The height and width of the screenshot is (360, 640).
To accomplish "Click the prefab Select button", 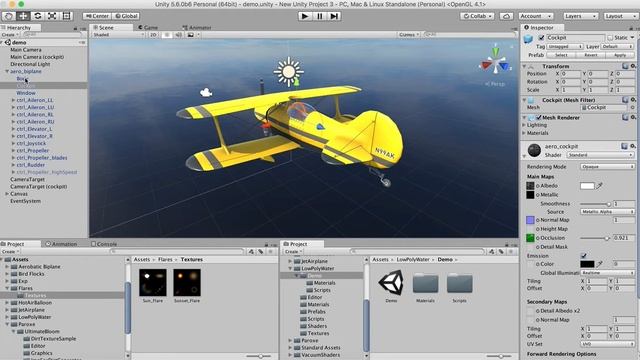I will pyautogui.click(x=561, y=55).
